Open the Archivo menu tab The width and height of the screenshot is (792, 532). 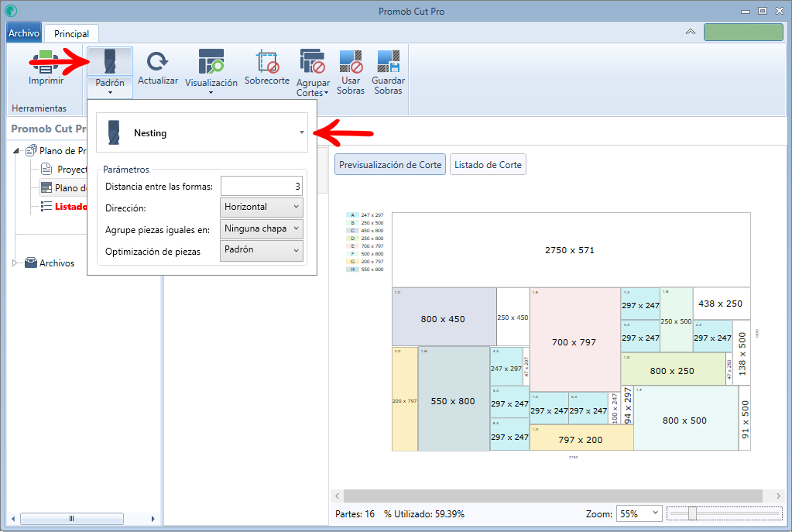coord(24,33)
